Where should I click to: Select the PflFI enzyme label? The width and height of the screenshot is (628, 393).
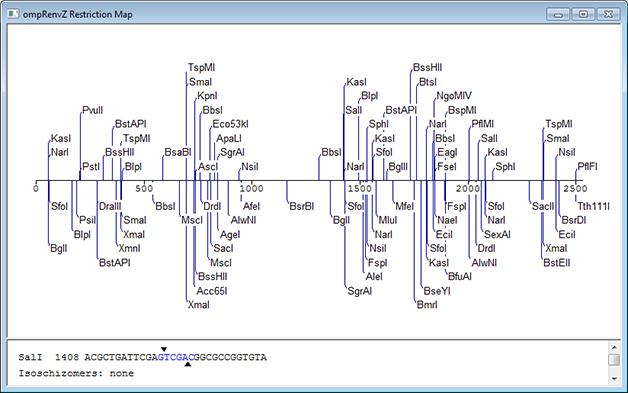pos(587,167)
